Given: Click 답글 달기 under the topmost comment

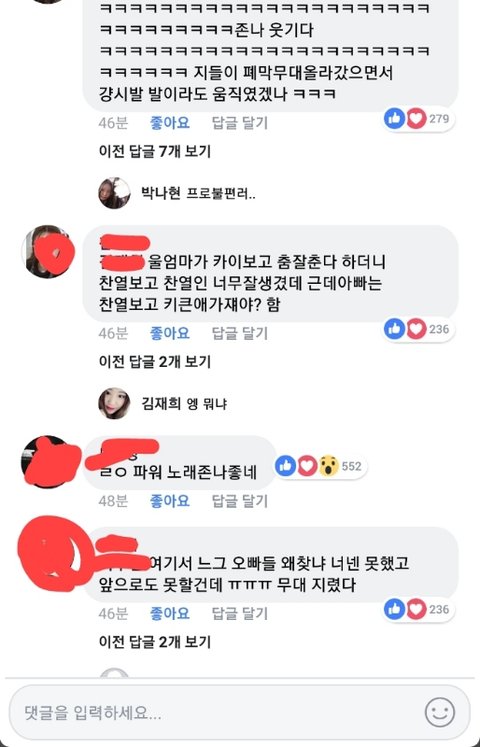Looking at the screenshot, I should point(240,123).
